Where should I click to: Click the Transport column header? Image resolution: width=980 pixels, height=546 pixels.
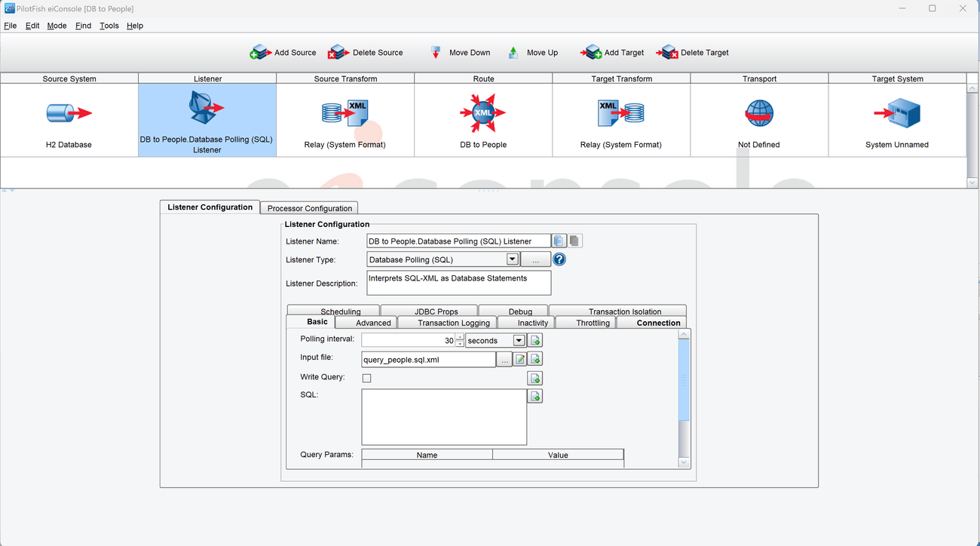point(759,78)
